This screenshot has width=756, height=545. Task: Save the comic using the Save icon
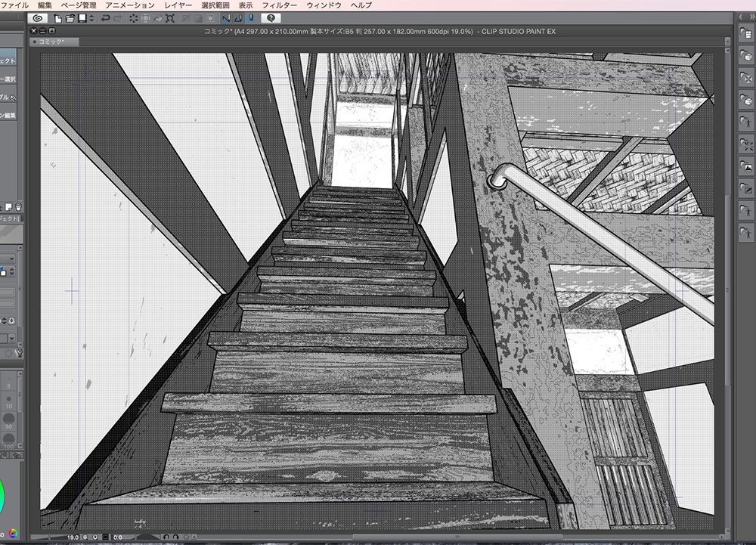[81, 18]
